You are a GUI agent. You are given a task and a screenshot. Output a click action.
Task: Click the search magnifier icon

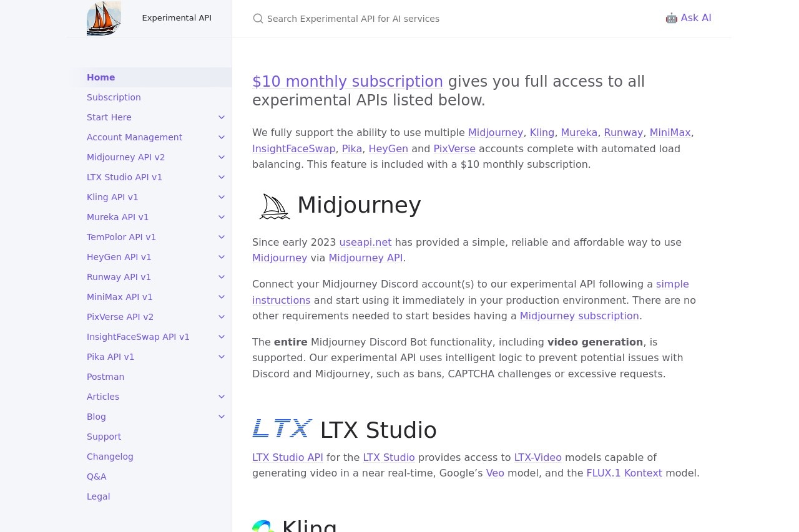(x=258, y=19)
